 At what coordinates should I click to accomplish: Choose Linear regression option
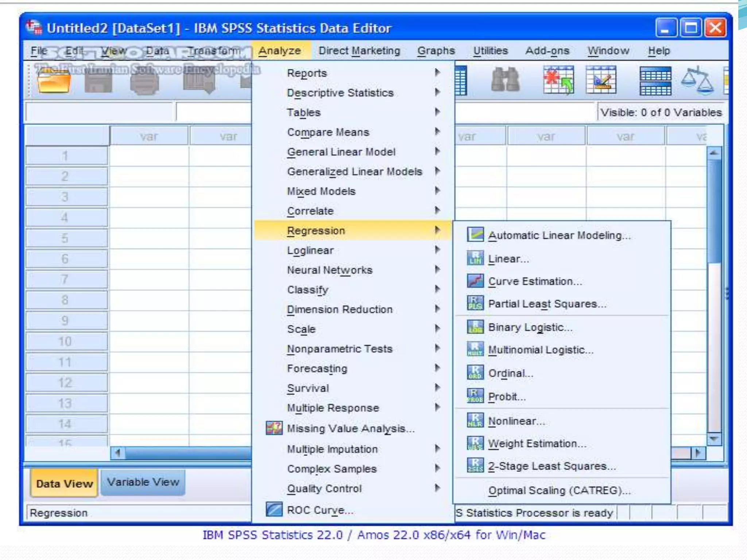[508, 259]
